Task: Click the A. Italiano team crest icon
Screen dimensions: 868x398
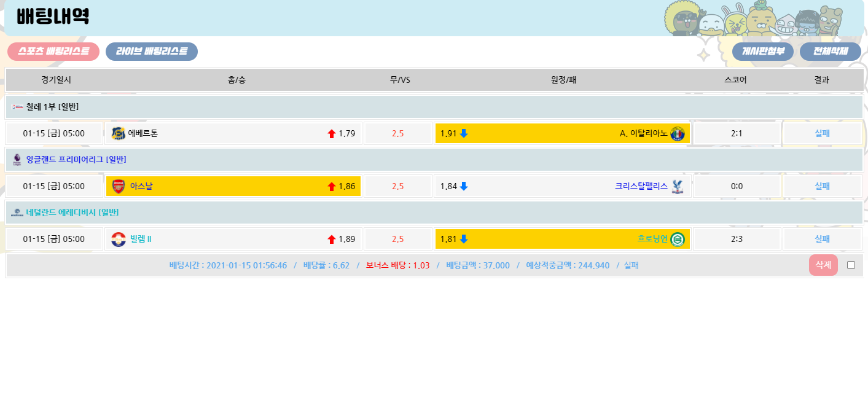Action: point(677,133)
